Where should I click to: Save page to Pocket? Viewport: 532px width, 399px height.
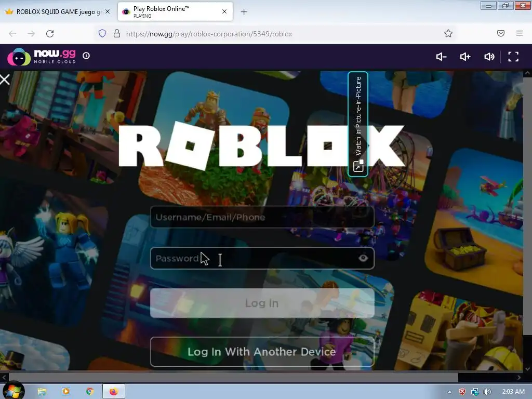(x=501, y=33)
